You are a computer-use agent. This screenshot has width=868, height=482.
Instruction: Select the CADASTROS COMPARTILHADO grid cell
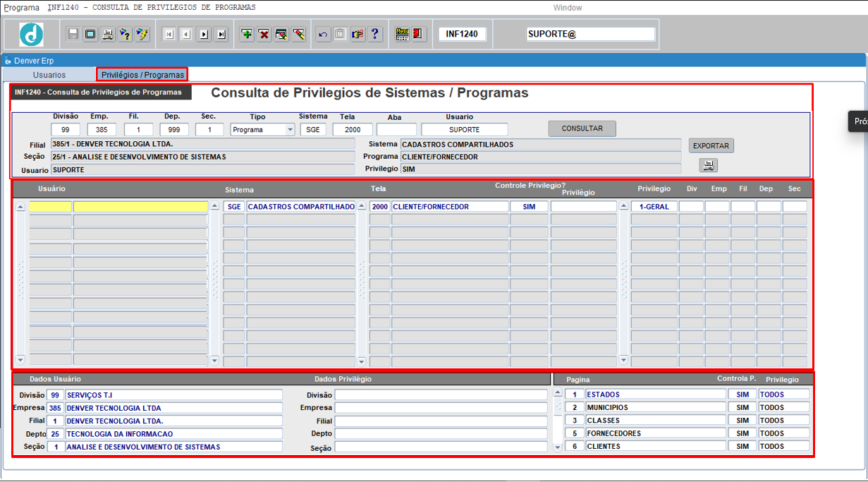[x=301, y=207]
